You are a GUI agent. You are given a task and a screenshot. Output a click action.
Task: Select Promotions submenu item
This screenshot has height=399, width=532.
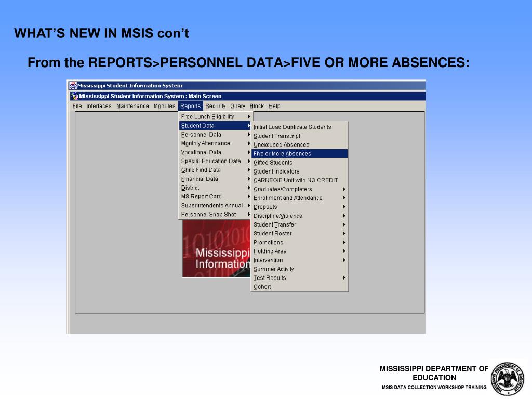coord(300,242)
